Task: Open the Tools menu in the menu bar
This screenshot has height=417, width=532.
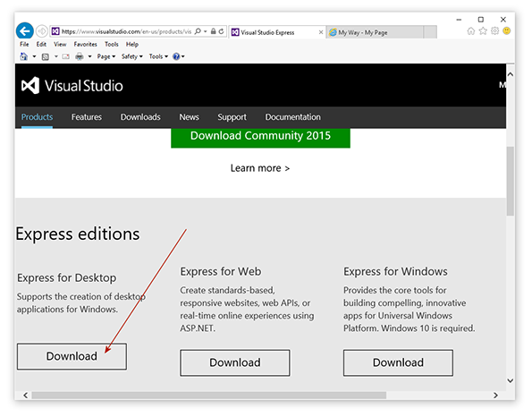Action: point(112,44)
